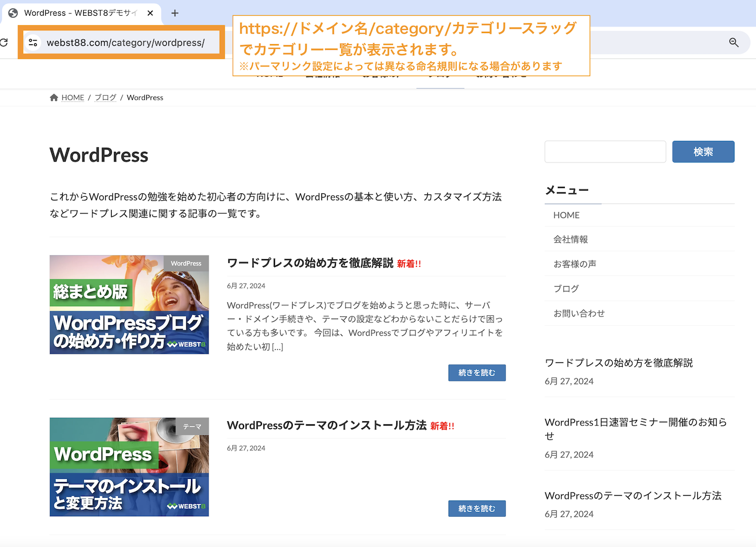Open sidebar post WordPress1日速習セミナー開催のお知らせ
This screenshot has width=756, height=547.
click(636, 429)
